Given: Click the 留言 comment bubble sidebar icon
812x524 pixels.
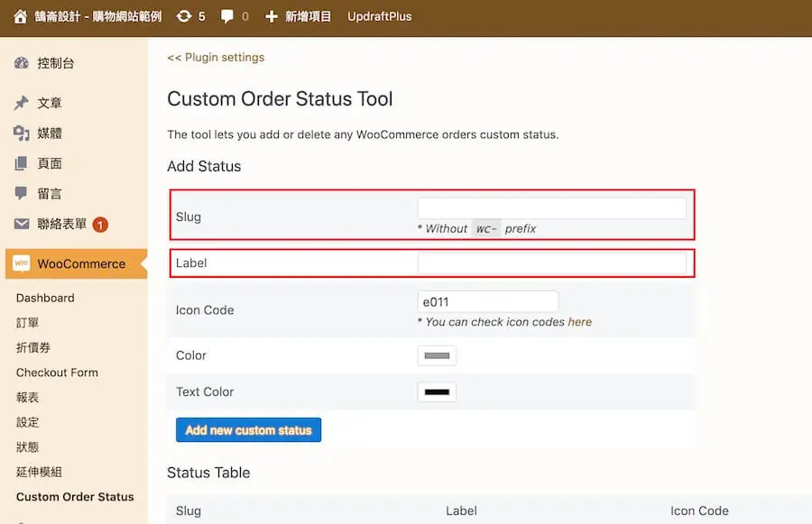Looking at the screenshot, I should (22, 194).
